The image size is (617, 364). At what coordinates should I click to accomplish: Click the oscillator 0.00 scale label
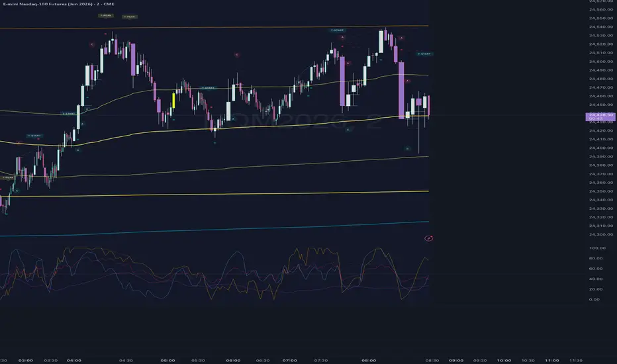(x=594, y=299)
